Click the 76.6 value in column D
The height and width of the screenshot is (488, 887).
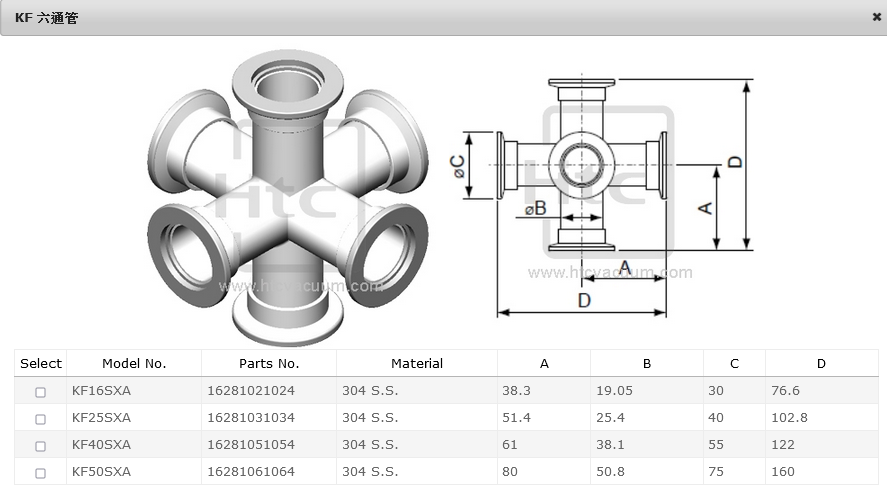tap(785, 391)
